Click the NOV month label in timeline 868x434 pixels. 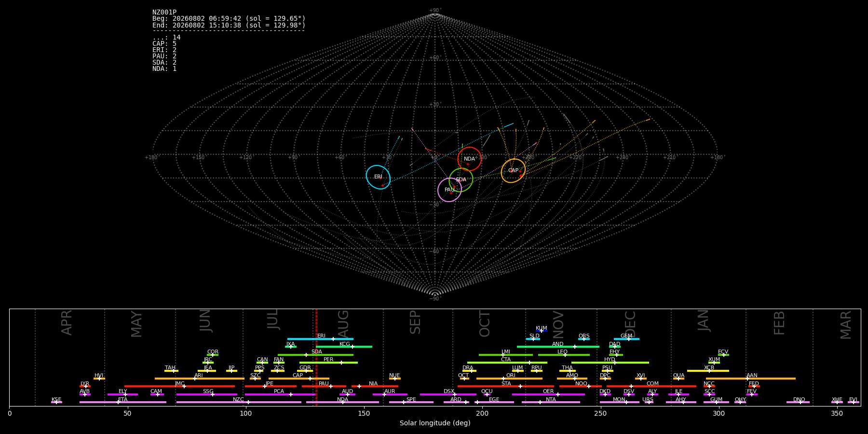coord(558,324)
